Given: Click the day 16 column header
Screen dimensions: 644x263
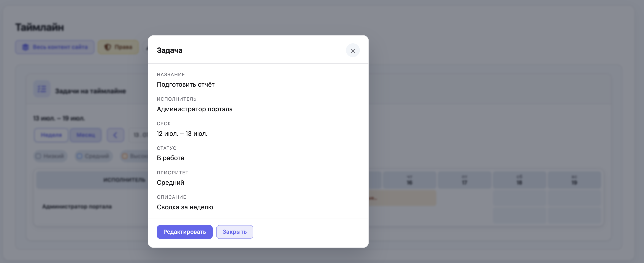Looking at the screenshot, I should (x=409, y=180).
